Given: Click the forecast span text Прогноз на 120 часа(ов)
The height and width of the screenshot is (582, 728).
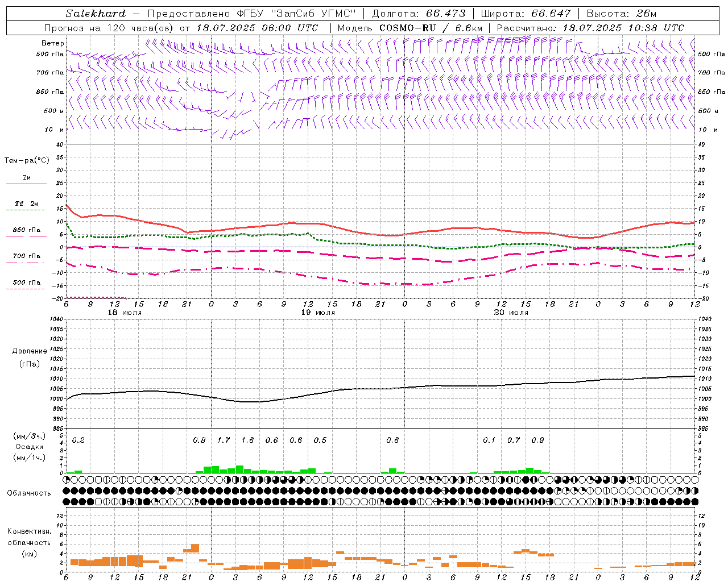Looking at the screenshot, I should [x=110, y=28].
